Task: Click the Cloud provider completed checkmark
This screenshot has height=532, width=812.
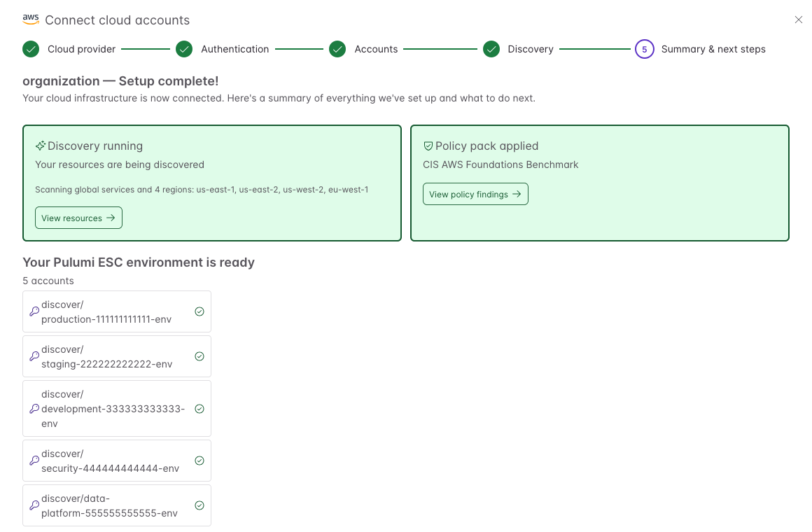Action: pos(31,49)
